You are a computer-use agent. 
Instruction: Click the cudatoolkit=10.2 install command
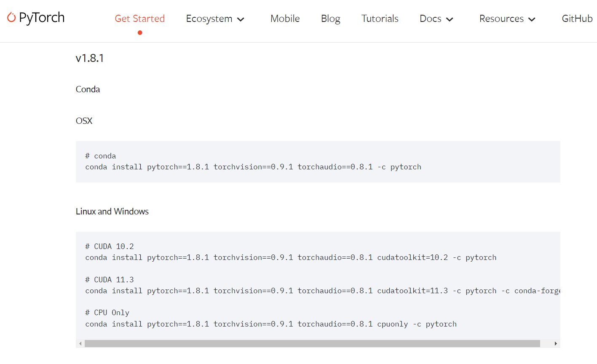coord(291,257)
